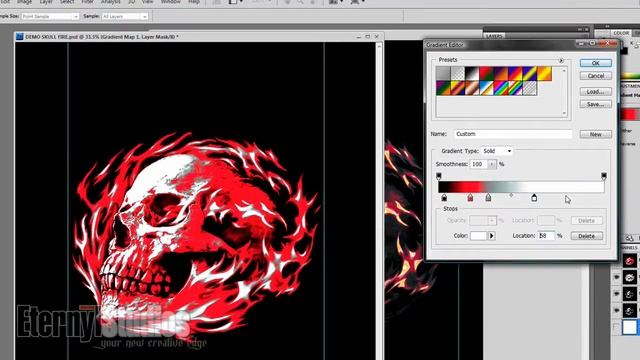Pick the Violet, Orange gradient preset
The image size is (640, 360).
[x=501, y=74]
